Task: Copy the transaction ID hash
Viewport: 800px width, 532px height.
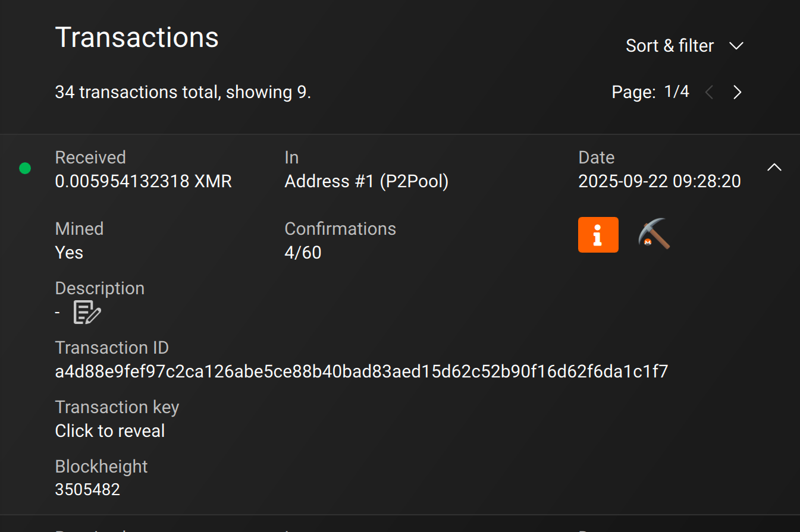Action: 361,372
